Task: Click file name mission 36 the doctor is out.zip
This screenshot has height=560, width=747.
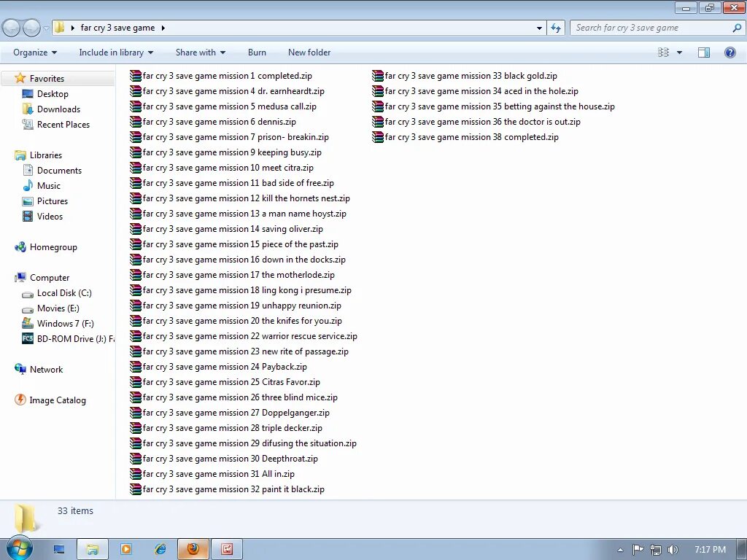Action: click(x=483, y=122)
